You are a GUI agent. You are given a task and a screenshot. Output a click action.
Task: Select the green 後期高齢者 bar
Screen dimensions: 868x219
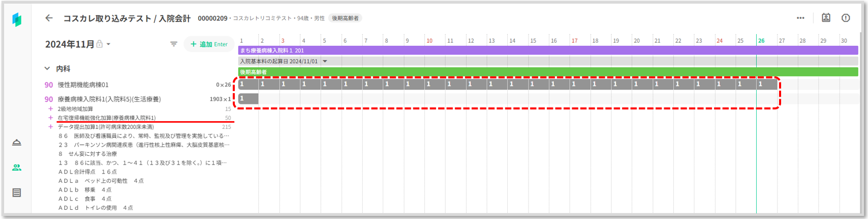548,72
